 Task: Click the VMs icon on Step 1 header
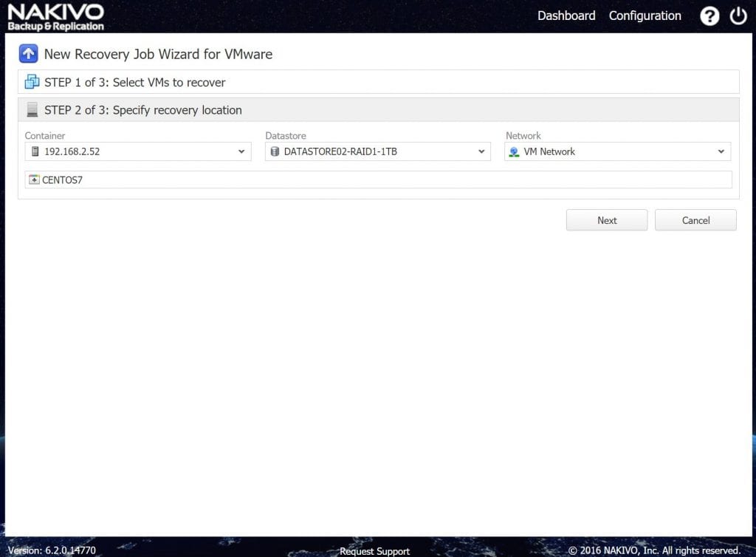[32, 81]
